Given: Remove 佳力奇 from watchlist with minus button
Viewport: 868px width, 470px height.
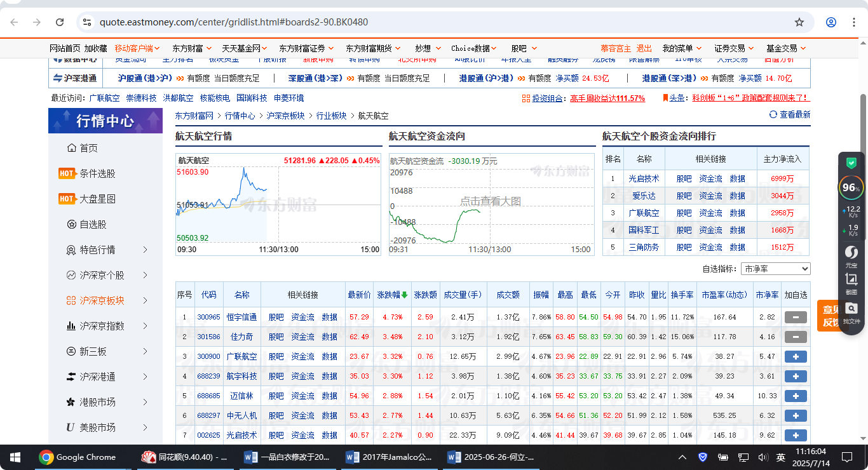Looking at the screenshot, I should pyautogui.click(x=796, y=337).
